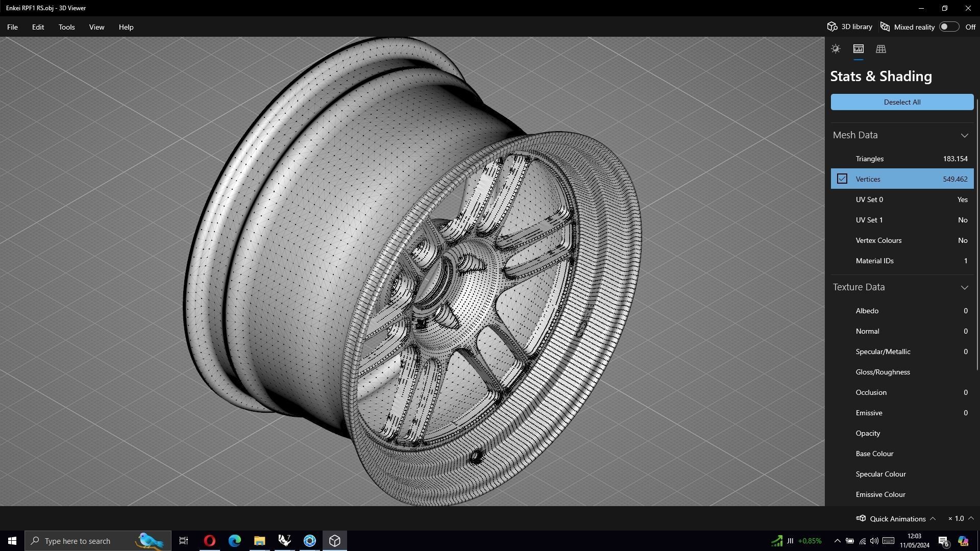This screenshot has width=980, height=551.
Task: Open the Environment & Lighting tab icon
Action: (x=836, y=49)
